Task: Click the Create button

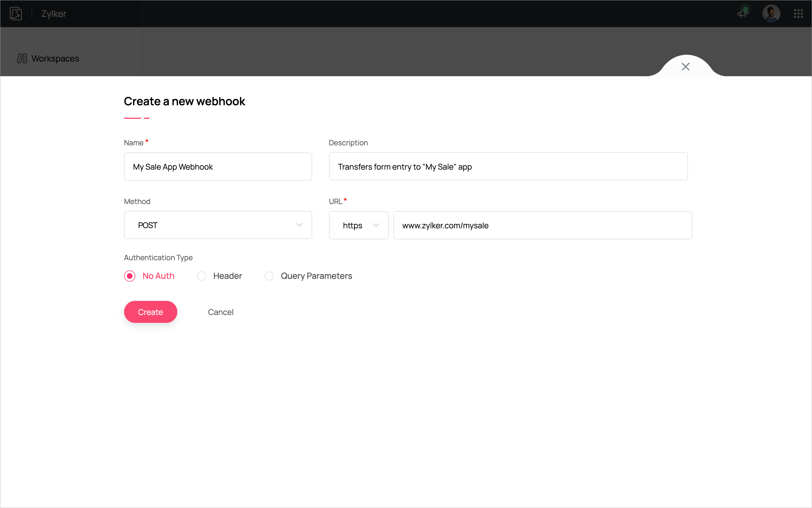Action: pos(150,312)
